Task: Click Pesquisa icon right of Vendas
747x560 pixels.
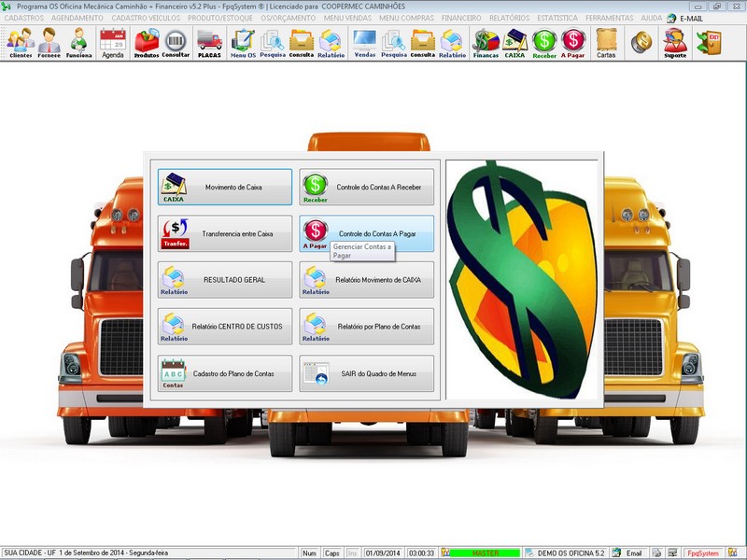Action: 394,43
